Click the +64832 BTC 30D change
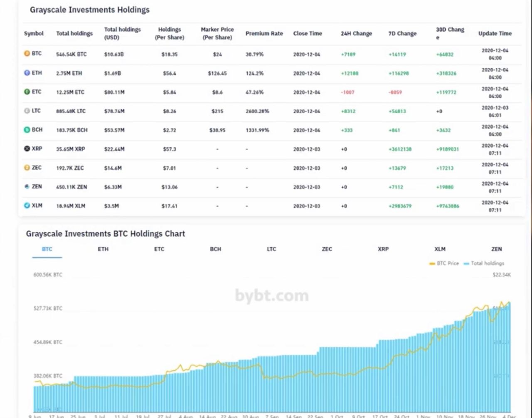 (x=445, y=54)
